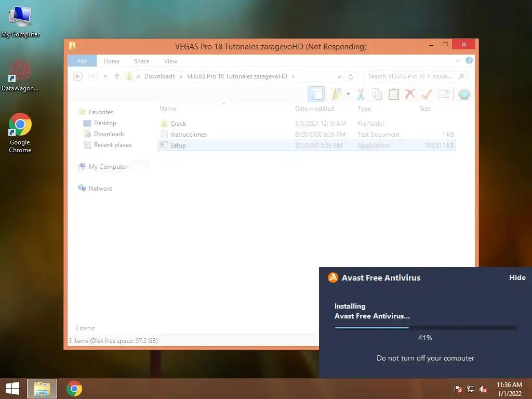Viewport: 532px width, 399px height.
Task: Click the Copy icon in toolbar
Action: point(377,94)
